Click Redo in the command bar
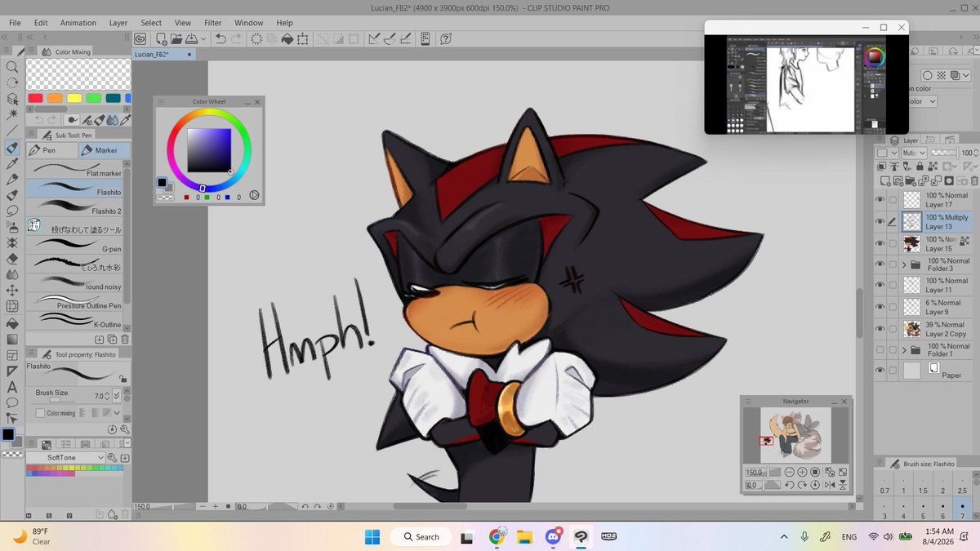The height and width of the screenshot is (551, 980). point(236,38)
